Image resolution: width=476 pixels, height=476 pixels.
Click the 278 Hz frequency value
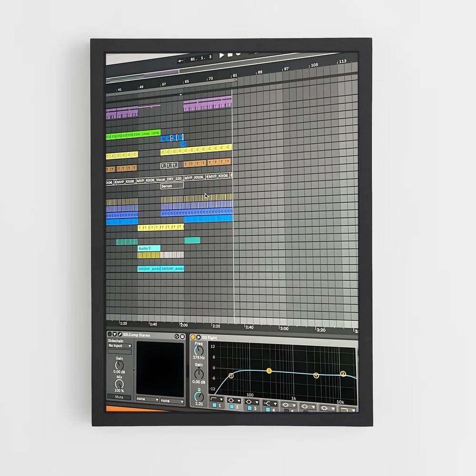[198, 357]
